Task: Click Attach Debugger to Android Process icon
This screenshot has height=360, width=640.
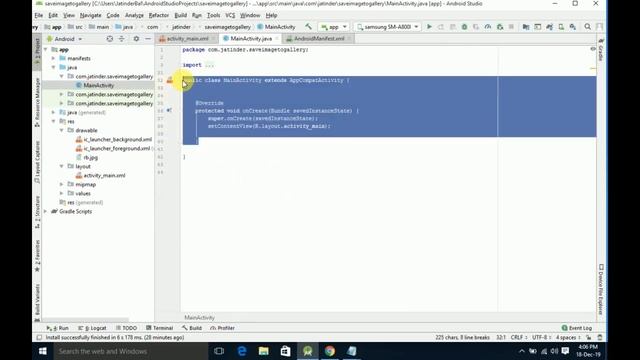Action: pos(500,27)
